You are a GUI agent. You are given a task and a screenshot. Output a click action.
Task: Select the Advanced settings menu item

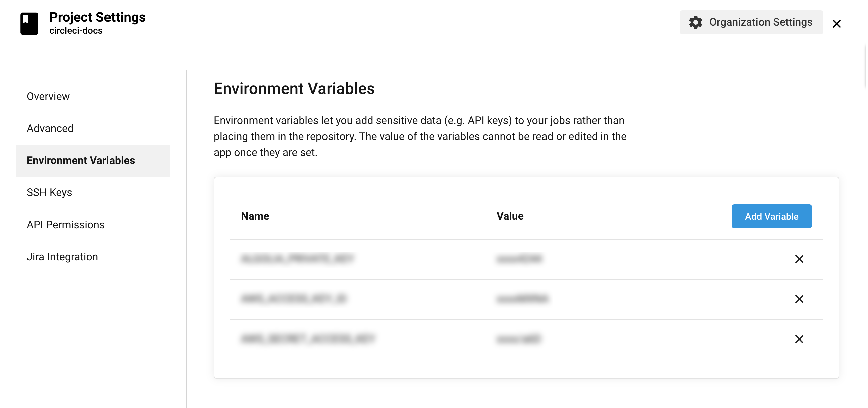click(50, 128)
